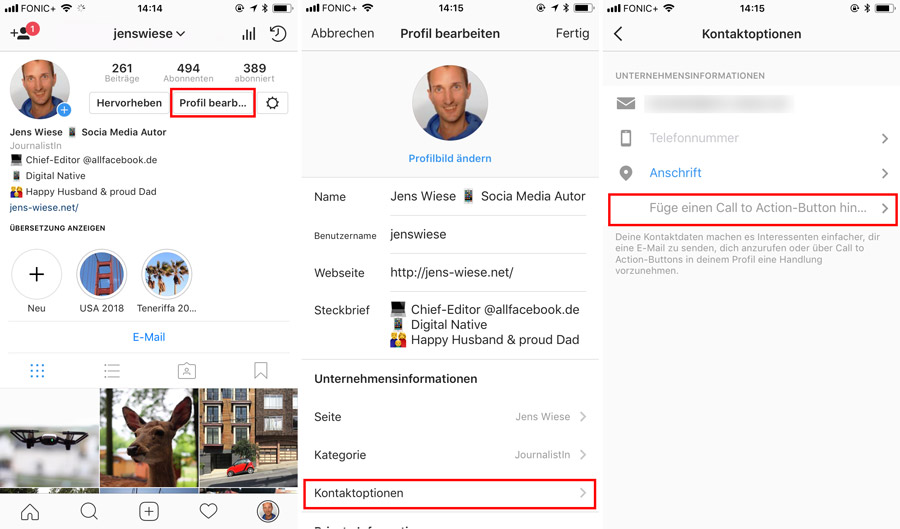Tap 14:15 clock in right screen
Viewport: 900px width, 529px height.
point(751,9)
